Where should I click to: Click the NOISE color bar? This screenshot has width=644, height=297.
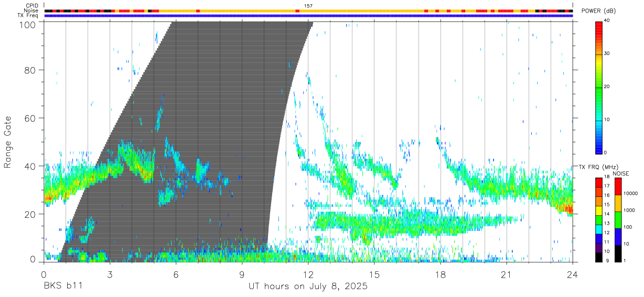click(618, 220)
